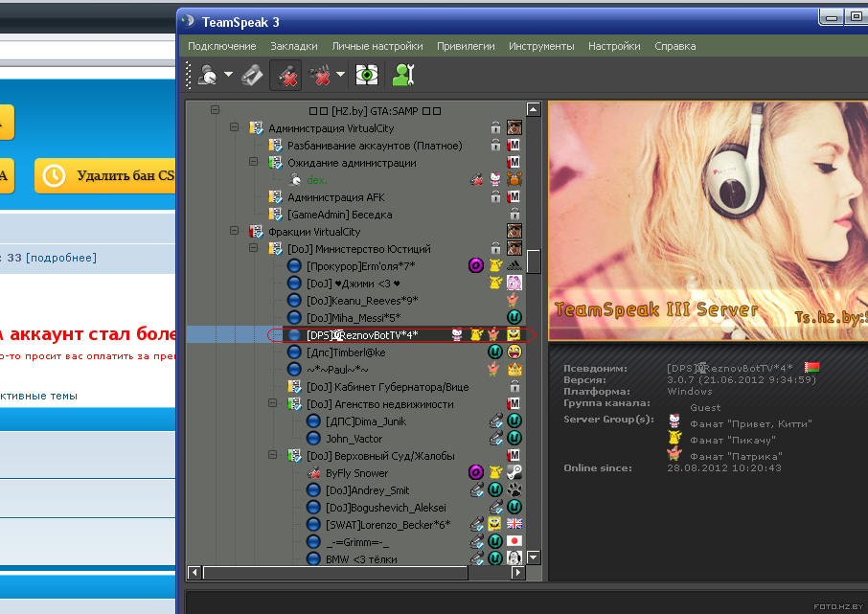Click the Belarus flag next to nickname in info panel
The width and height of the screenshot is (868, 614).
pyautogui.click(x=812, y=367)
